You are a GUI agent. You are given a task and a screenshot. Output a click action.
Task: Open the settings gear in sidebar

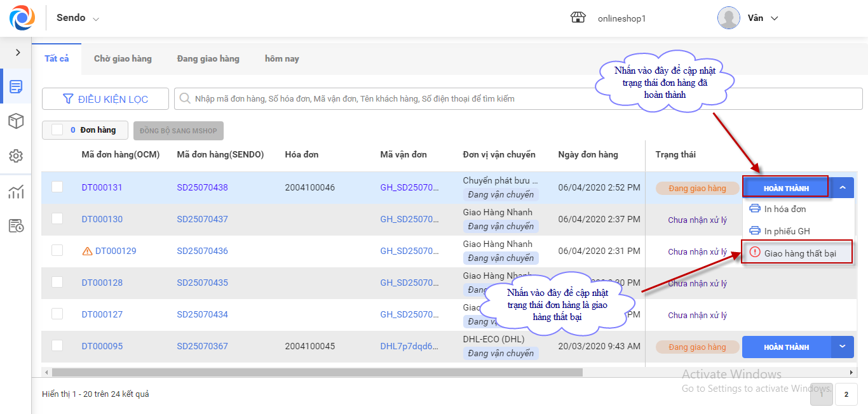16,156
